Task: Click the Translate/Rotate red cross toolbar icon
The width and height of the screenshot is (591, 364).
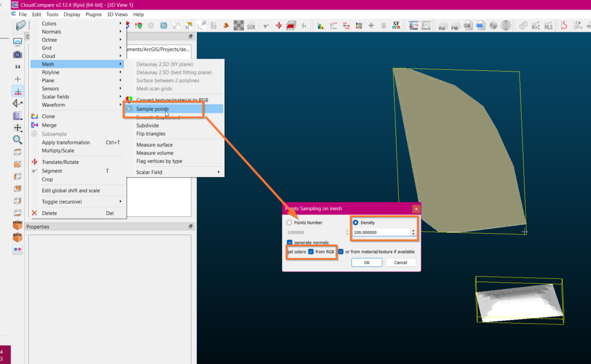Action: (x=279, y=25)
